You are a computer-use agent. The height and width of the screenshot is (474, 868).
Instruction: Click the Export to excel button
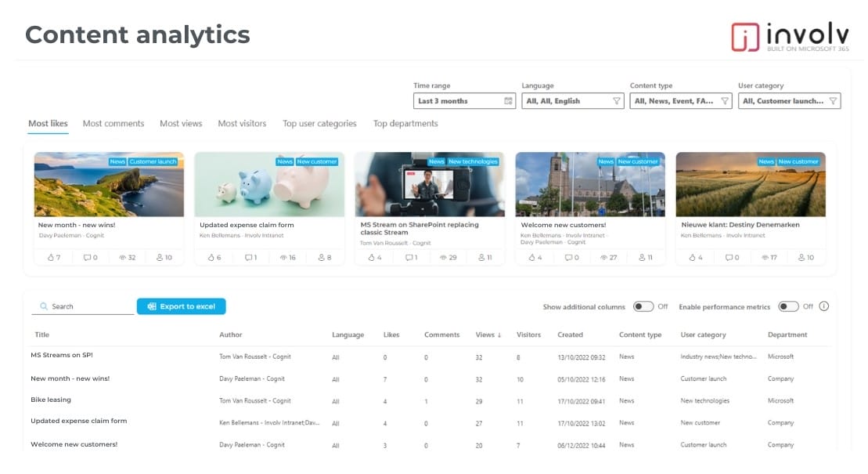click(x=181, y=306)
